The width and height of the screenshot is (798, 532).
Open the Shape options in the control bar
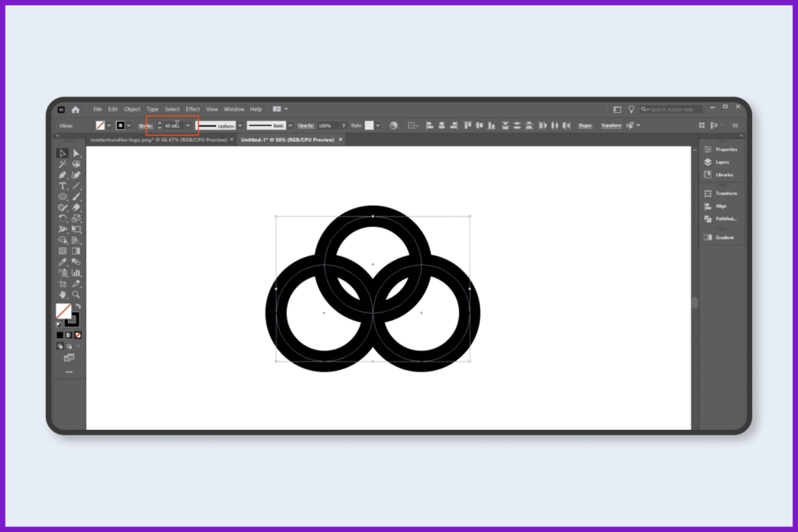(x=584, y=125)
